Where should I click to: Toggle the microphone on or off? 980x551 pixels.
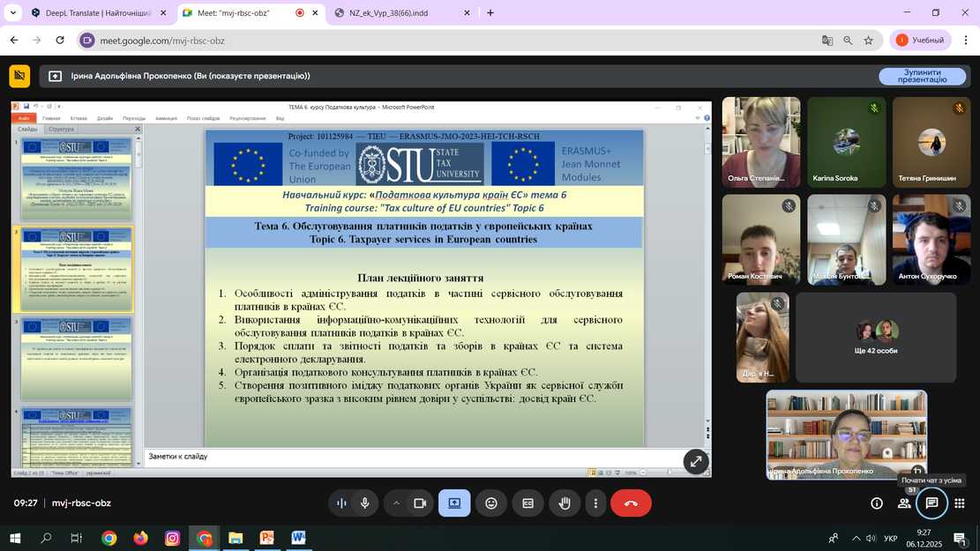click(364, 503)
